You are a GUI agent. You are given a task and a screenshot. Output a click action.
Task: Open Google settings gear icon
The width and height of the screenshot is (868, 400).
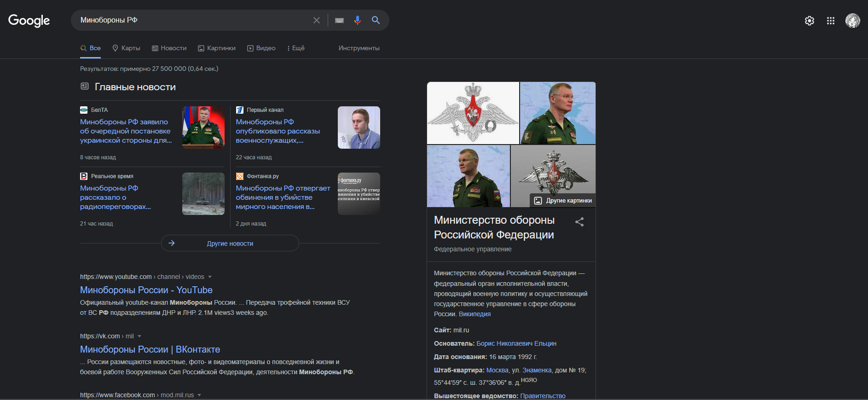coord(809,21)
